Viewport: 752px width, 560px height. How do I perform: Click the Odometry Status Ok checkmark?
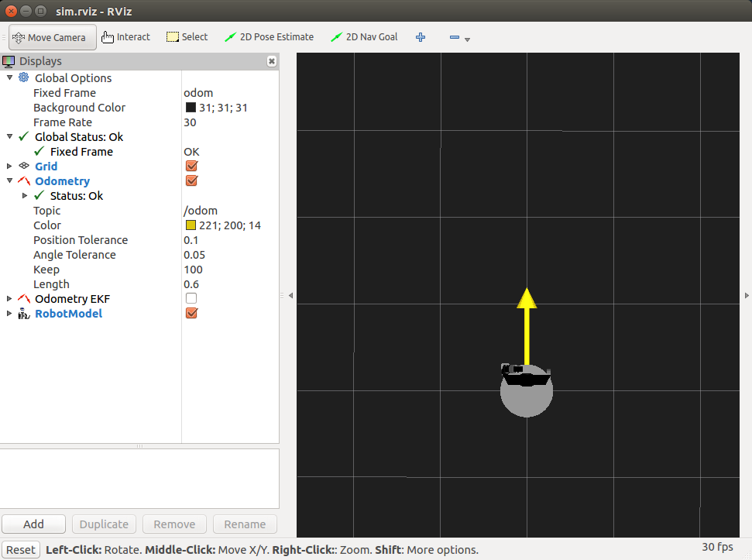tap(39, 196)
